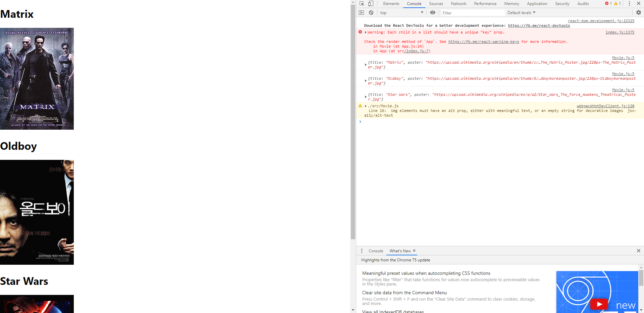Play the Chrome 75 new features video
This screenshot has width=644, height=313.
coord(599,304)
